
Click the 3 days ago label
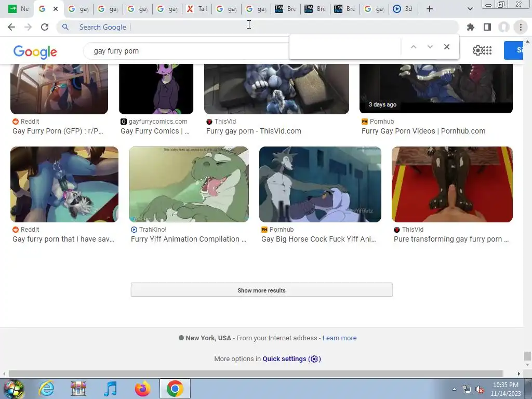[382, 104]
